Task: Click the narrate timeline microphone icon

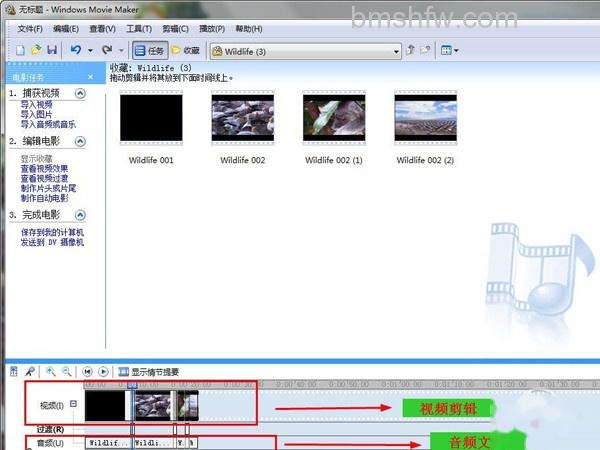Action: [x=30, y=371]
